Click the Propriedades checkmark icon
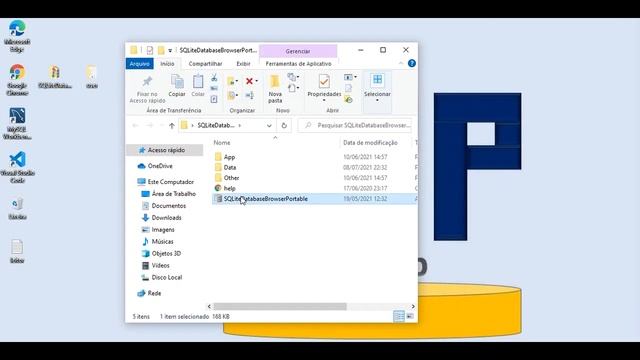 324,81
